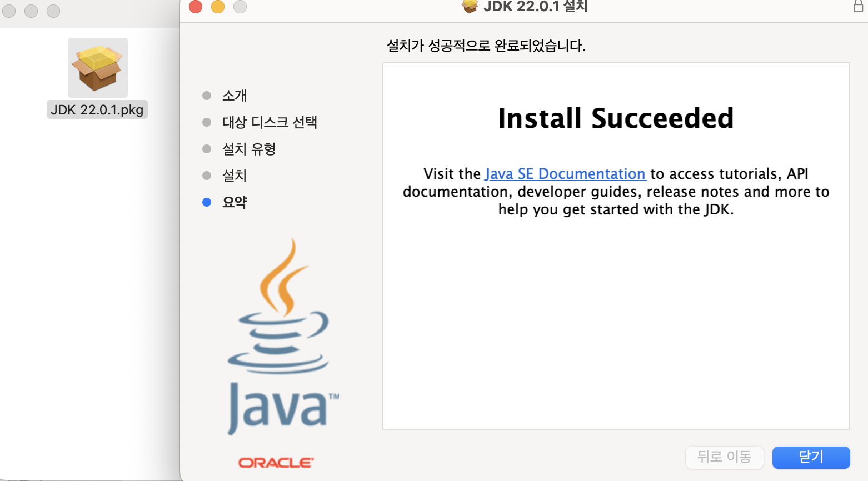Viewport: 868px width, 481px height.
Task: Select the JDK 22.0.1.pkg package icon
Action: tap(98, 68)
